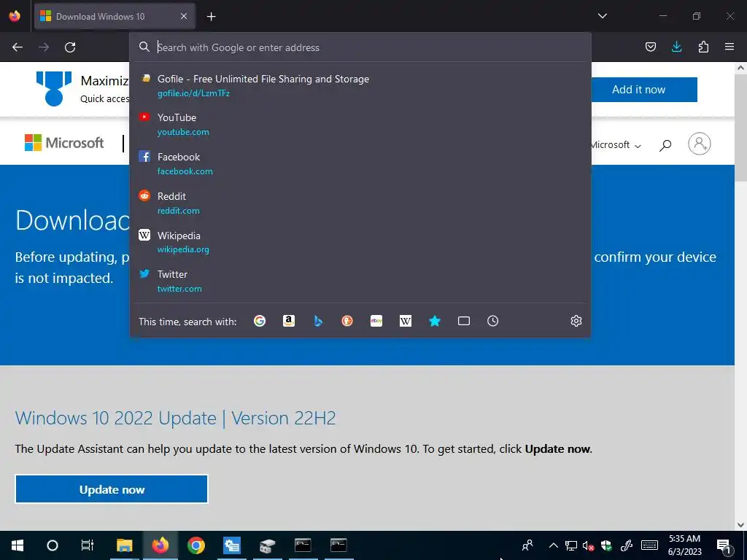This screenshot has height=560, width=747.
Task: Open the Firefox downloads panel
Action: (676, 47)
